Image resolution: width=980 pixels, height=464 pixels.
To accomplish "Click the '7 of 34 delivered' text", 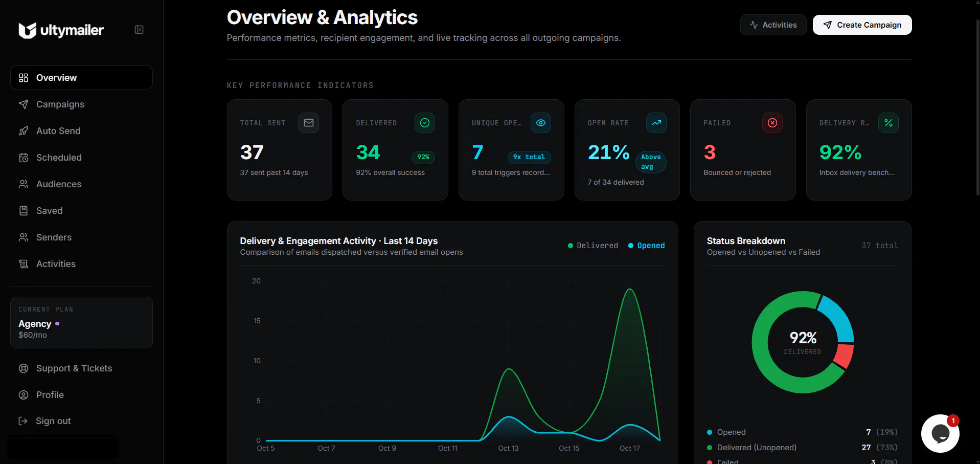I will [x=616, y=182].
